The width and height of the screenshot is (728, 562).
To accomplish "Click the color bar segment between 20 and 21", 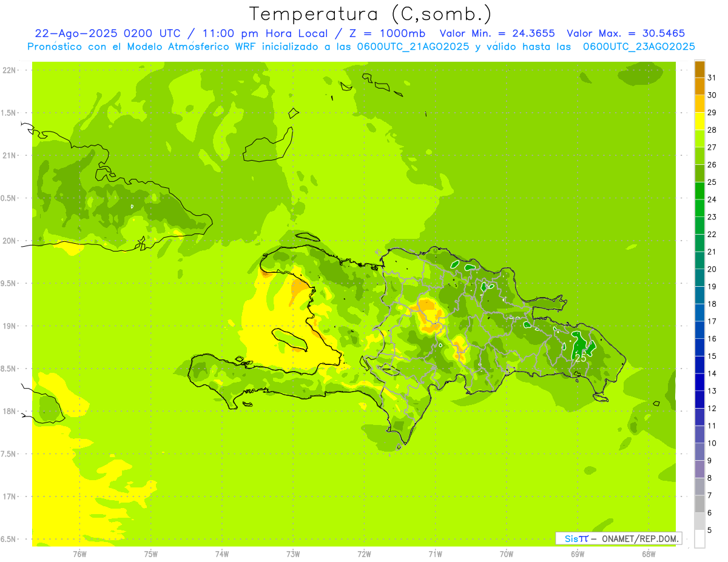I will [x=699, y=260].
